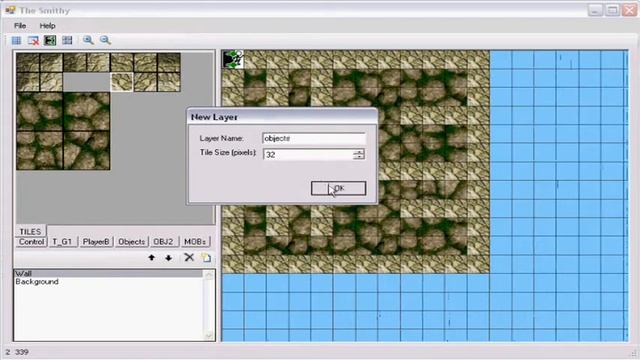Confirm New Layer dialog with OK
The image size is (640, 360).
pos(338,188)
